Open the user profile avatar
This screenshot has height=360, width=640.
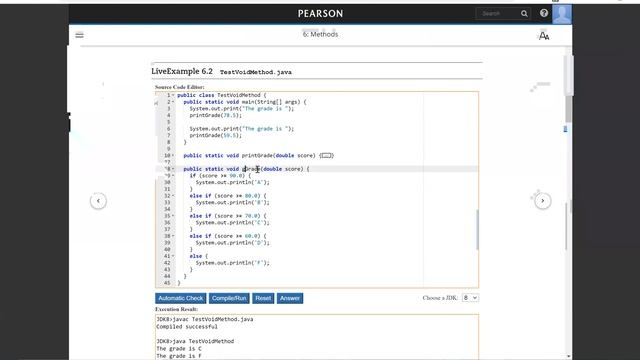point(562,14)
